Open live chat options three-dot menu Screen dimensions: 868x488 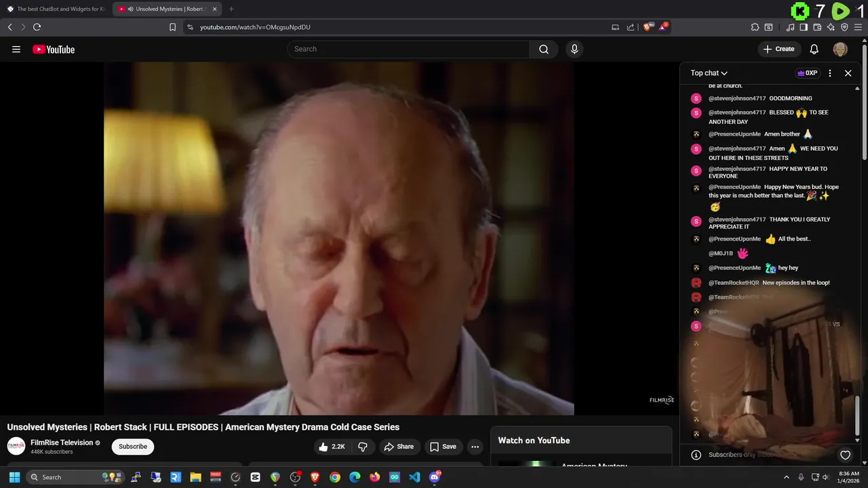coord(830,73)
